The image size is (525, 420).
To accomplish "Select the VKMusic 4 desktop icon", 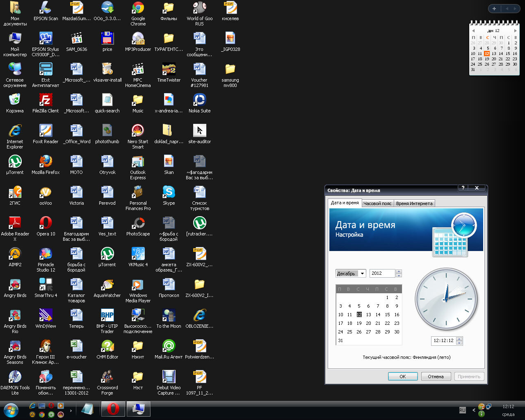I will coord(138,257).
